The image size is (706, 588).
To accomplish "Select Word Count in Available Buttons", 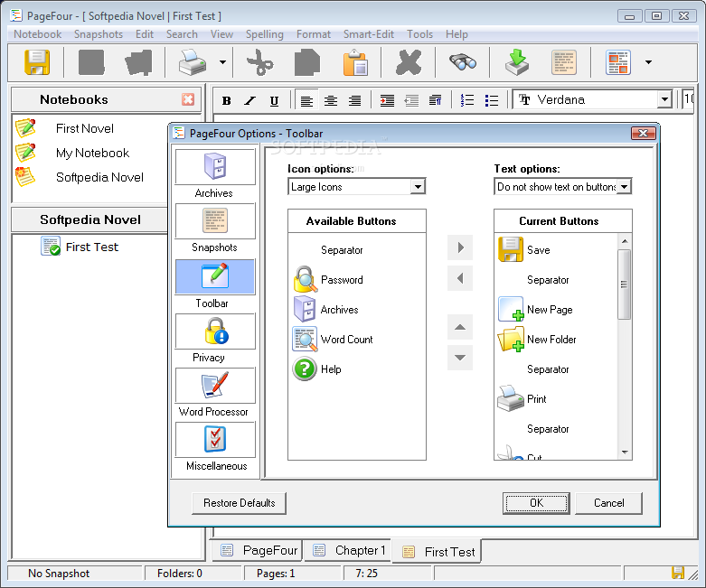I will pyautogui.click(x=347, y=340).
